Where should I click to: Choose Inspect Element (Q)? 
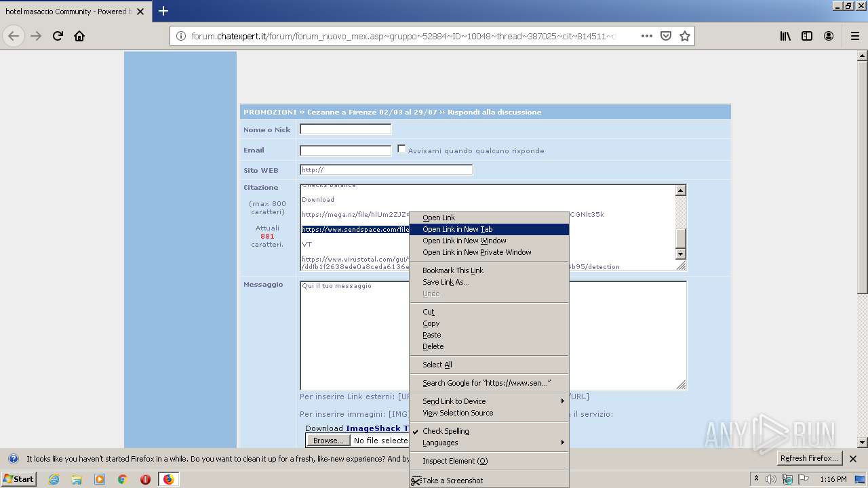tap(489, 461)
